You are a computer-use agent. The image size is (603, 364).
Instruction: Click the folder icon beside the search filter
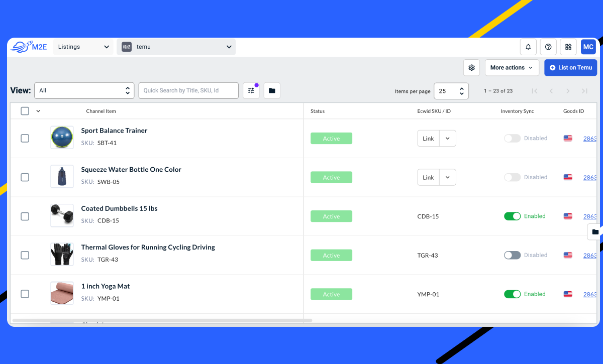[272, 91]
